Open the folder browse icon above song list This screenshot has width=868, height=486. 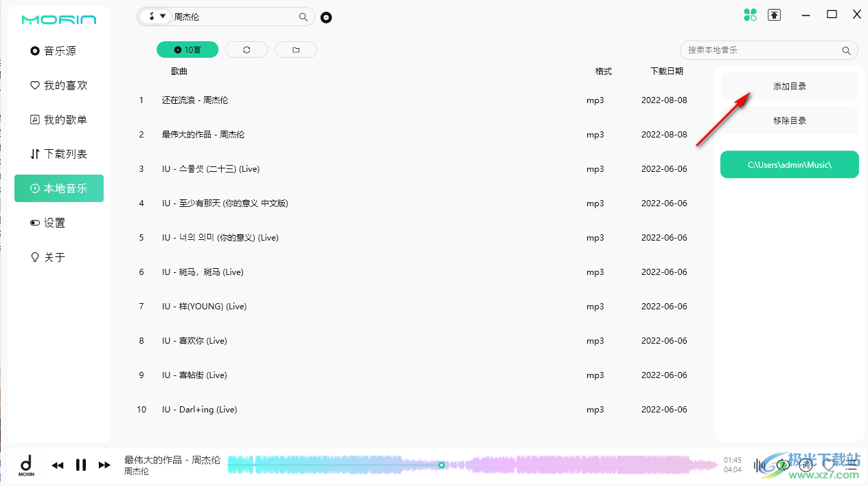[x=295, y=49]
